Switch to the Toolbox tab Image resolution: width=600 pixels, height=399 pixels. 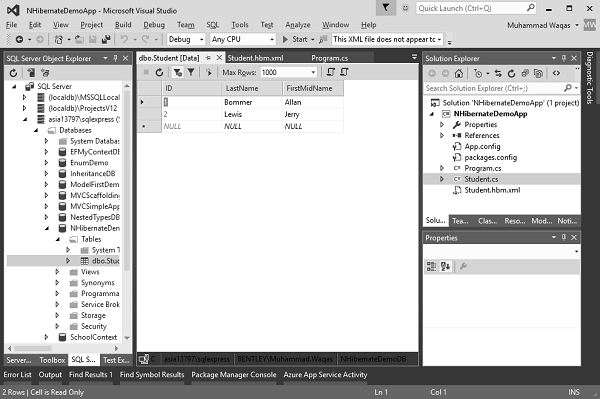tap(52, 360)
